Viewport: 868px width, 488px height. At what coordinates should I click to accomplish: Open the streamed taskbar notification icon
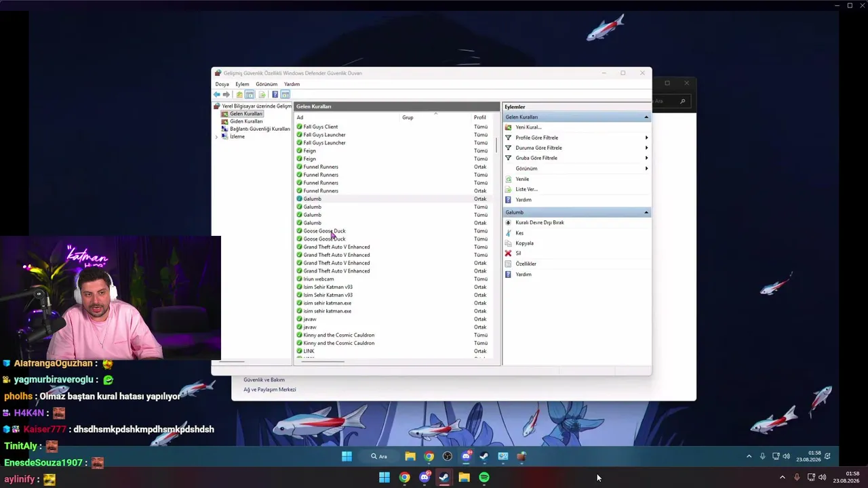click(x=827, y=456)
